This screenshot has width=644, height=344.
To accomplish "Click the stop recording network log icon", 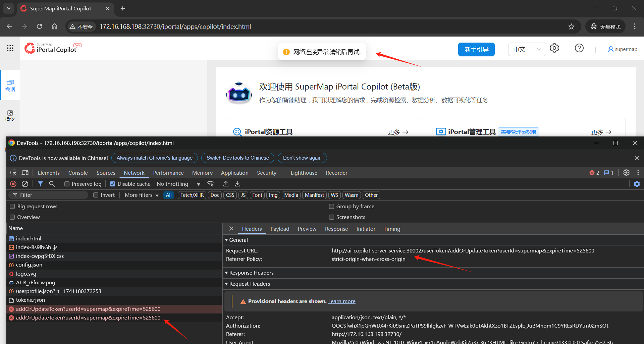I will tap(13, 184).
